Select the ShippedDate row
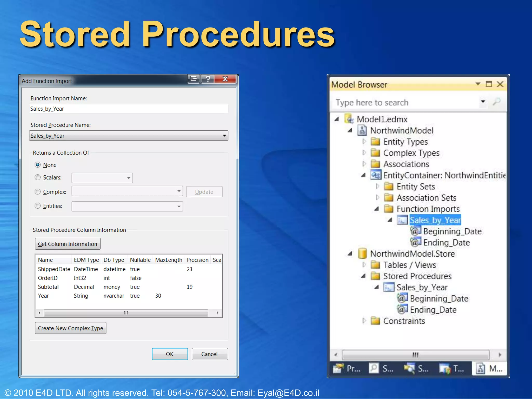The image size is (532, 399). tap(129, 269)
